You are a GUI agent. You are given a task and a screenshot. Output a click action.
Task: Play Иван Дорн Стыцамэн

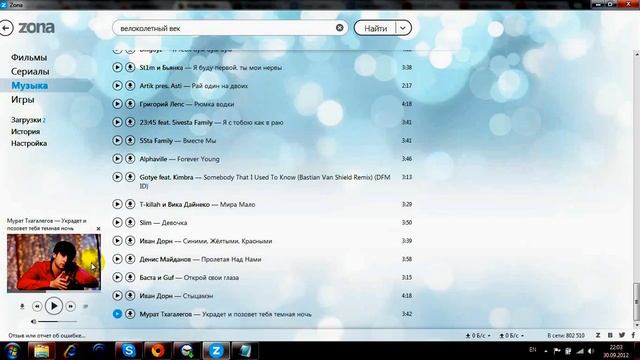tap(117, 296)
